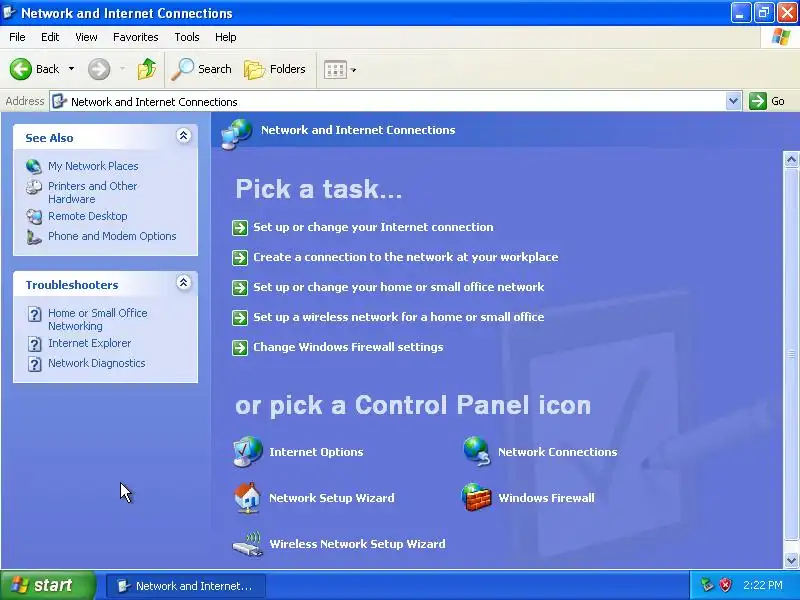
Task: Collapse the See Also panel
Action: (184, 136)
